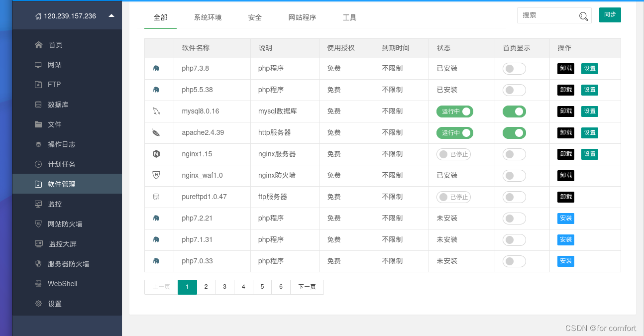Uninstall nginx_waf1.0 with 卸载
644x336 pixels.
(566, 176)
